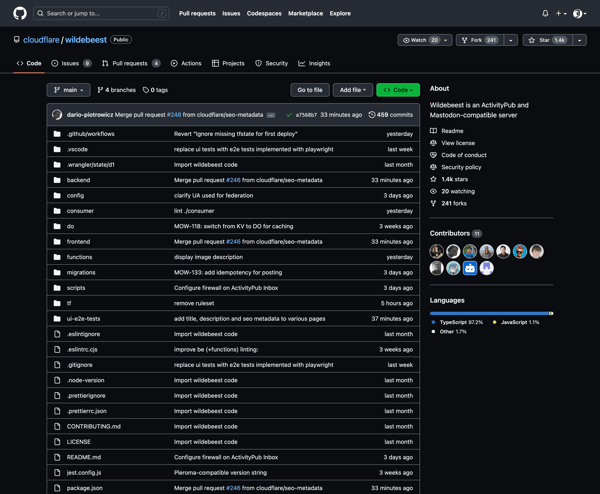The image size is (600, 494).
Task: Go to Codespaces
Action: pyautogui.click(x=264, y=13)
